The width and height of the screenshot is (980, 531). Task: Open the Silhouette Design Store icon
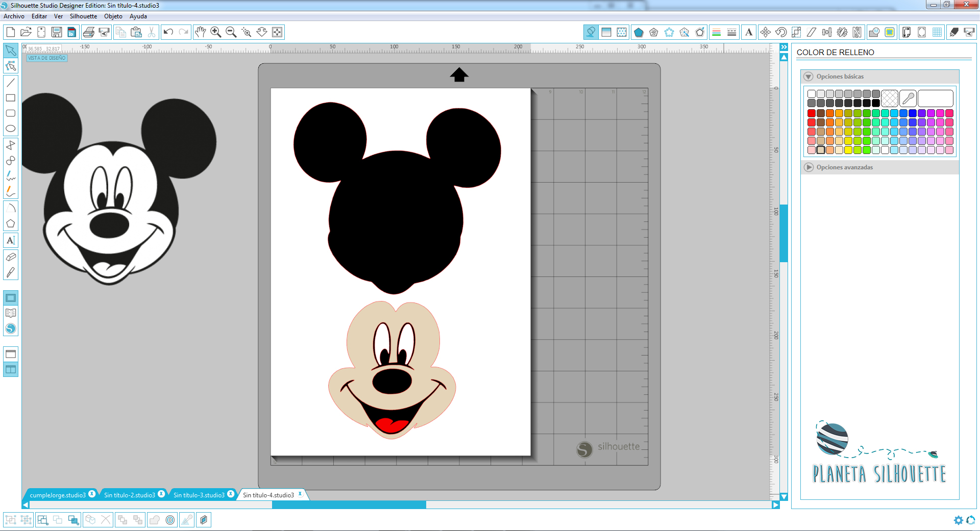pos(11,329)
